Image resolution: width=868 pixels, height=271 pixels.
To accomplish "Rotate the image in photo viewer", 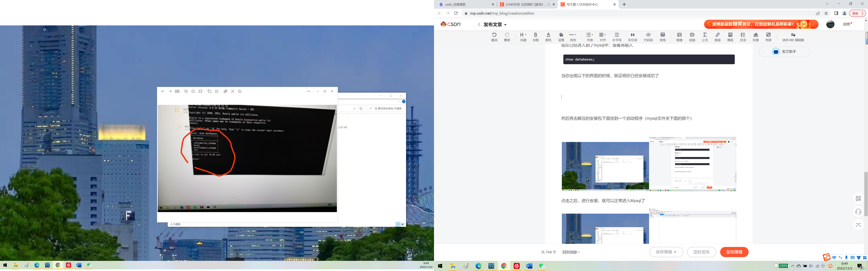I will click(209, 91).
